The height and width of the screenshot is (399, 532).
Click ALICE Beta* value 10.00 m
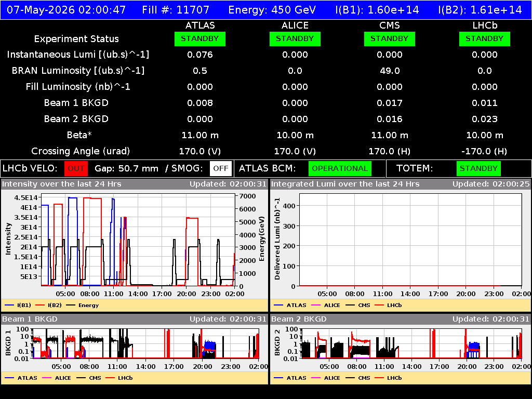pos(295,135)
